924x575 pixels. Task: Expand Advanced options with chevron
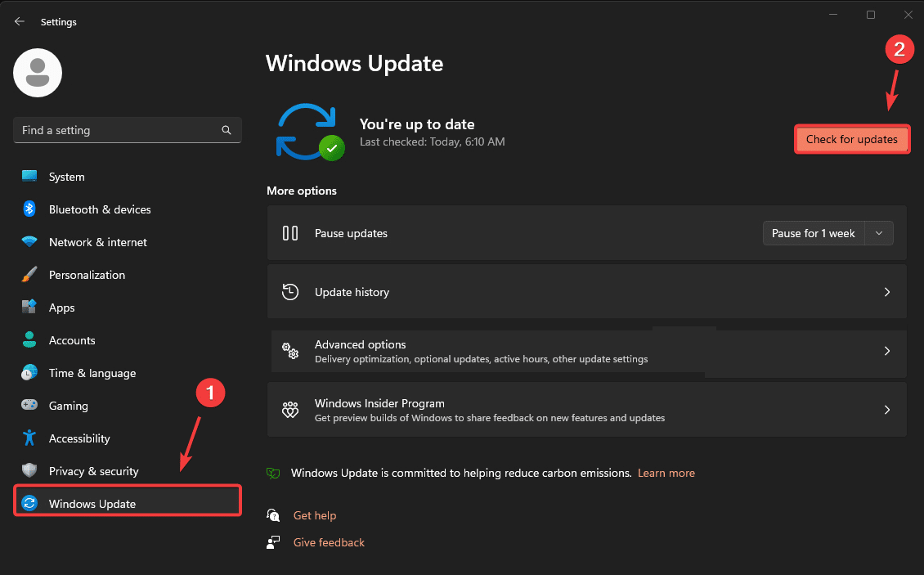tap(887, 351)
